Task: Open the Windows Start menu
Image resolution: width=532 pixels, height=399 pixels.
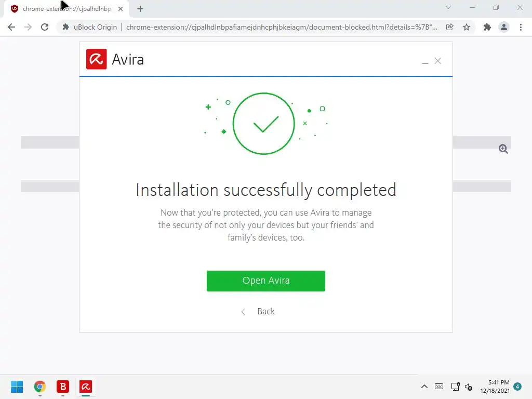Action: click(17, 387)
